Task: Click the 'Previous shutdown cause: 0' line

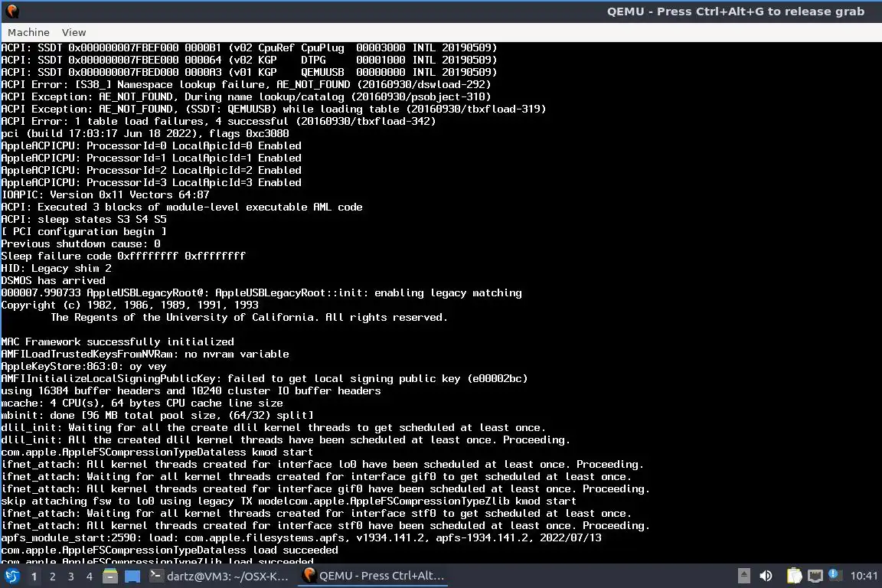Action: (80, 243)
